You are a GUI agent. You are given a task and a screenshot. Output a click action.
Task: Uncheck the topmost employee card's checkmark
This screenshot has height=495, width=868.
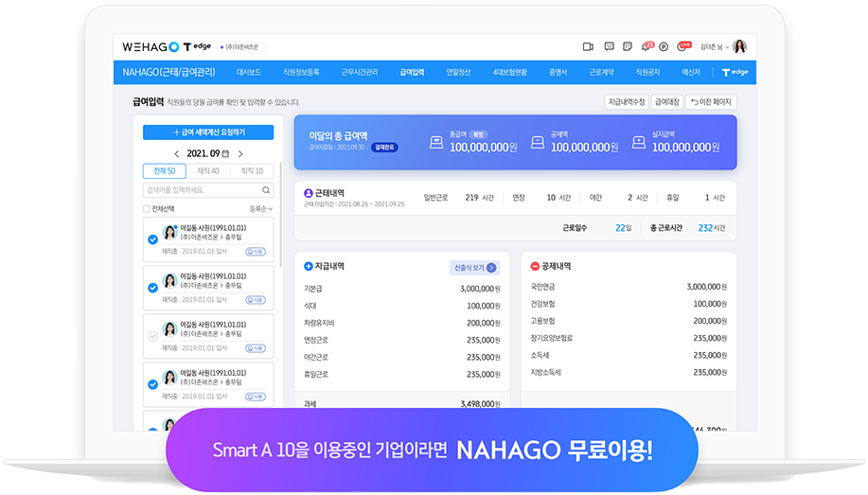pyautogui.click(x=152, y=239)
